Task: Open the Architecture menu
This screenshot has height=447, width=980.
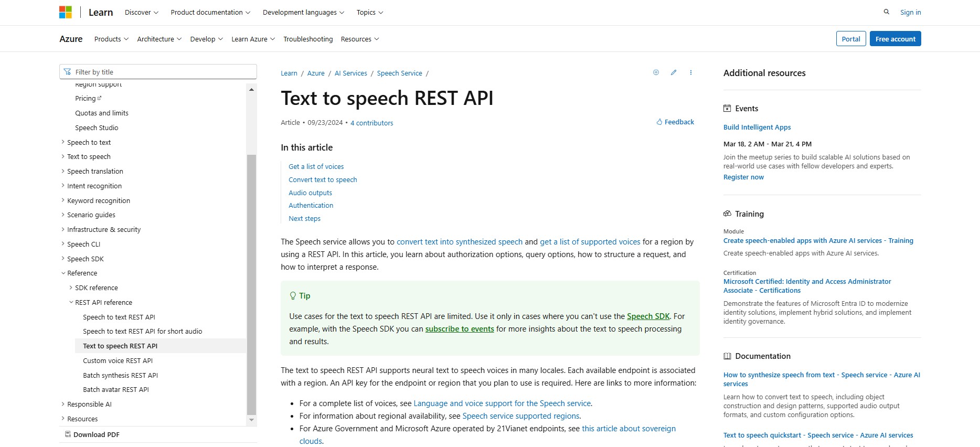Action: (159, 39)
